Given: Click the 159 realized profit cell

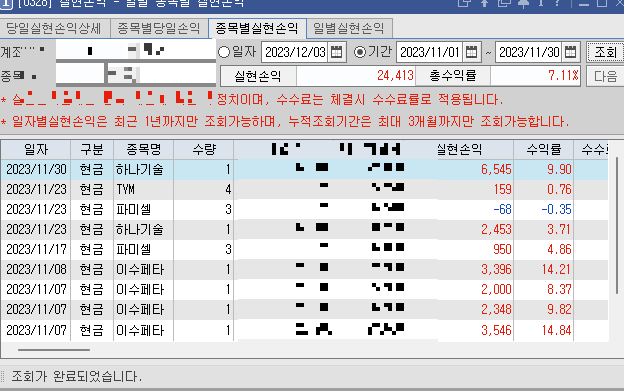Looking at the screenshot, I should (x=475, y=189).
